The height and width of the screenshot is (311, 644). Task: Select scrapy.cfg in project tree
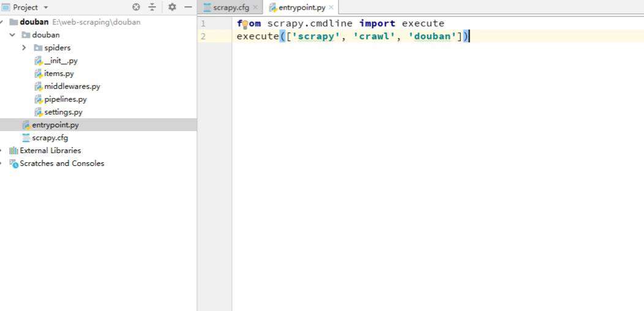50,138
